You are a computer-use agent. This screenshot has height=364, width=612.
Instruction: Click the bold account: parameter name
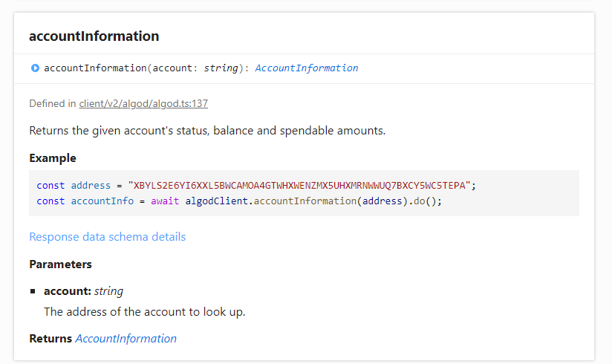coord(68,291)
